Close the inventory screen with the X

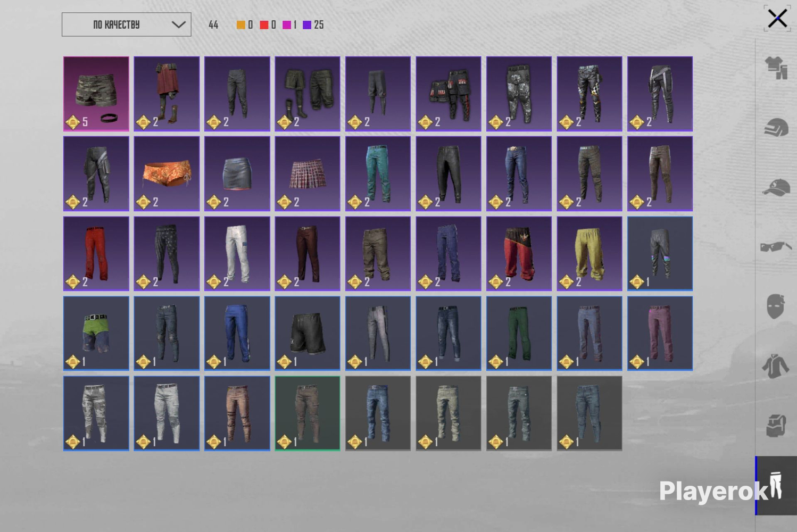click(x=777, y=19)
